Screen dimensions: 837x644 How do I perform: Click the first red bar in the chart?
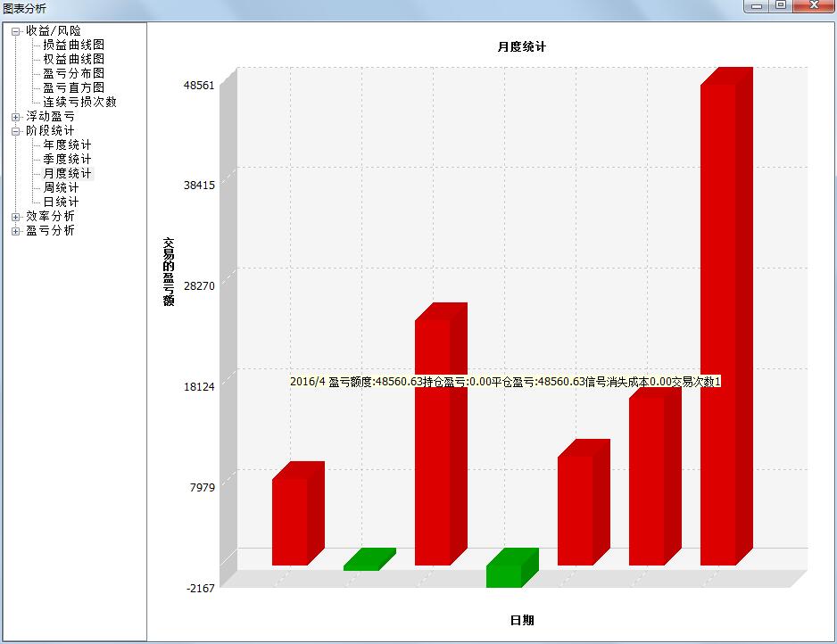pos(298,513)
